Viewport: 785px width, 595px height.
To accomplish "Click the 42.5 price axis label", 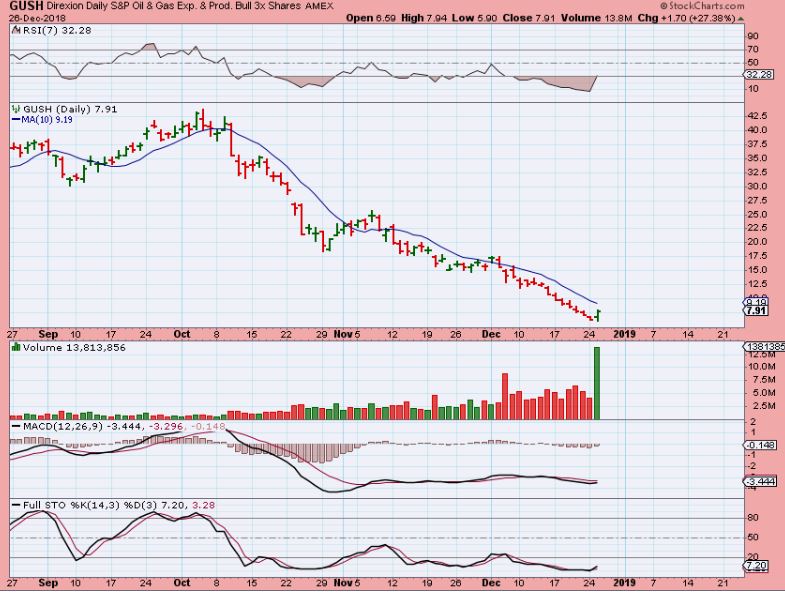I will coord(757,116).
